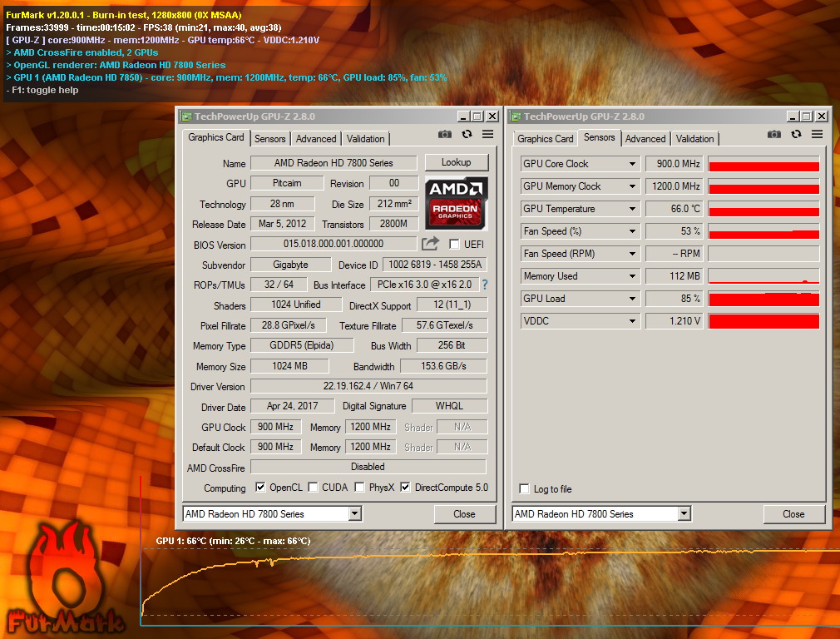
Task: Minimize the left GPU-Z window
Action: pyautogui.click(x=463, y=116)
